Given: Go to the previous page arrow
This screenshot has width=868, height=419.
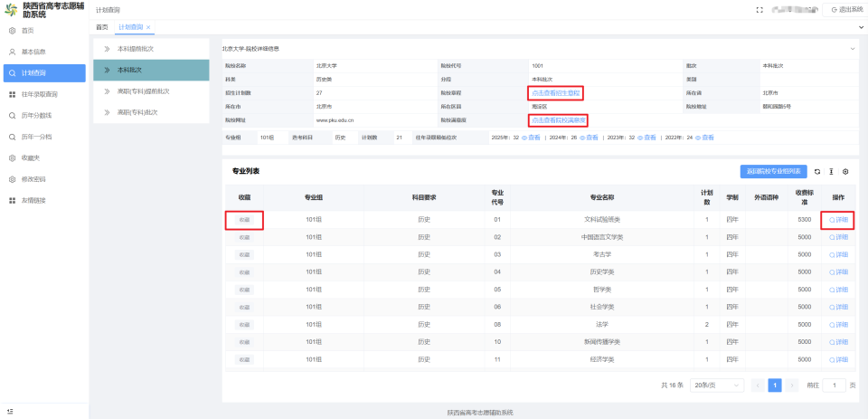Looking at the screenshot, I should click(x=759, y=386).
